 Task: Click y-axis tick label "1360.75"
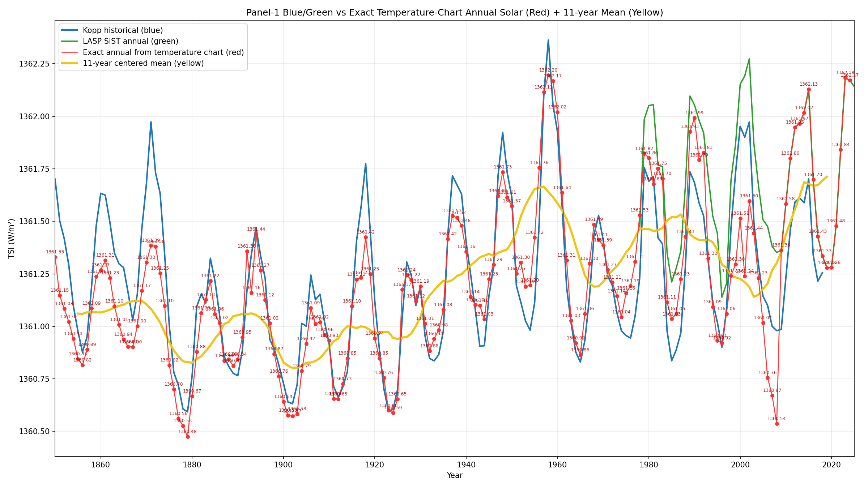coord(34,379)
